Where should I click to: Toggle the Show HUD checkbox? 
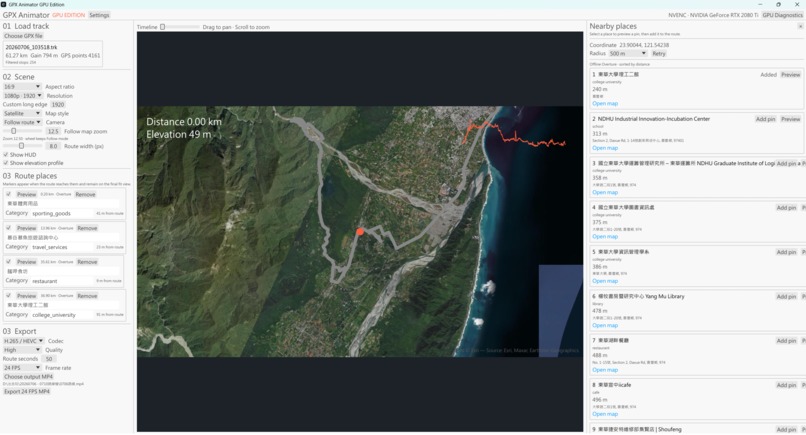6,154
